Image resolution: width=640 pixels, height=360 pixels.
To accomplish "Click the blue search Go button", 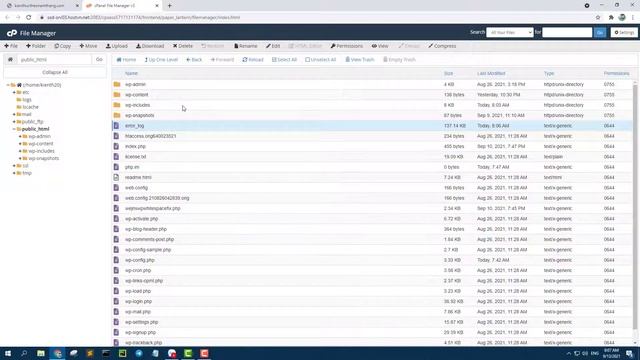I will (600, 32).
